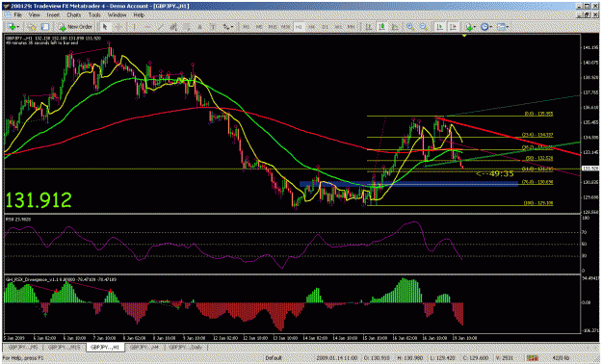Click the 'Default' profile in status bar
602x364 pixels.
pos(274,358)
